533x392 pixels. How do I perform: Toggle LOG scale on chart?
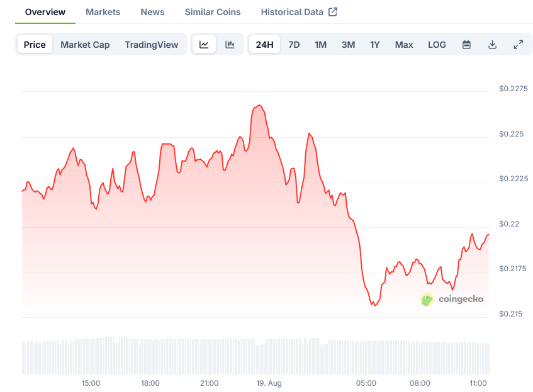(437, 45)
